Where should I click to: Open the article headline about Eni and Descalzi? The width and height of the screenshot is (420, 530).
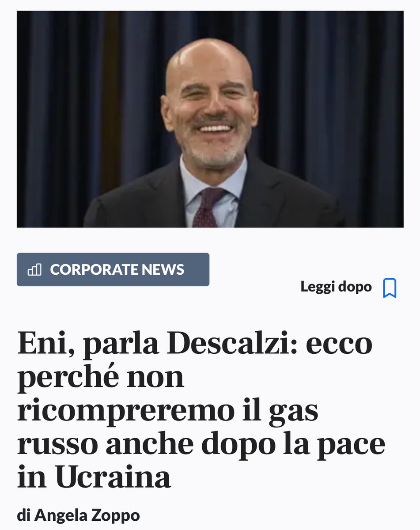tap(201, 410)
